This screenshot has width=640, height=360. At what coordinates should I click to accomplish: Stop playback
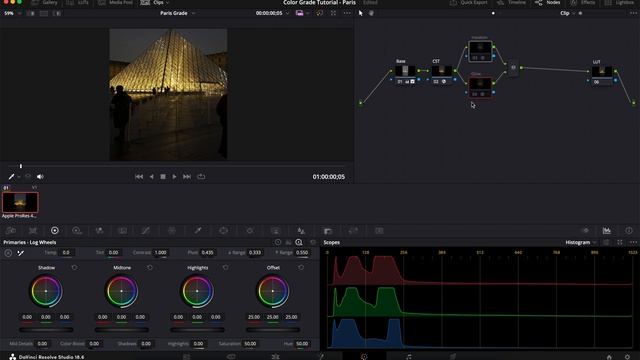click(x=163, y=177)
